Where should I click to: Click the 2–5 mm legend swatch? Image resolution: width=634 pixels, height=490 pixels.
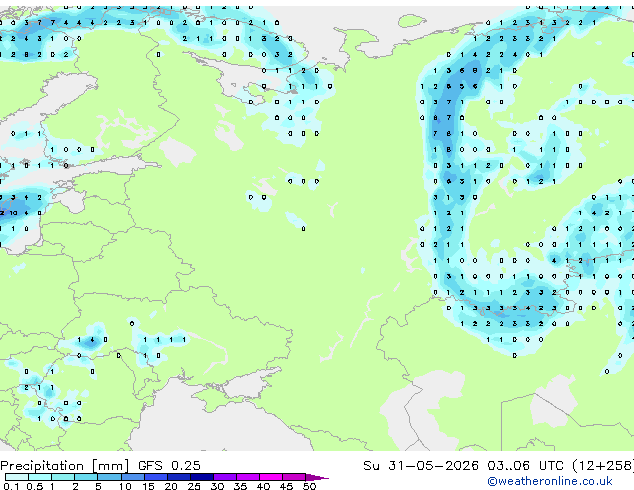click(x=86, y=477)
